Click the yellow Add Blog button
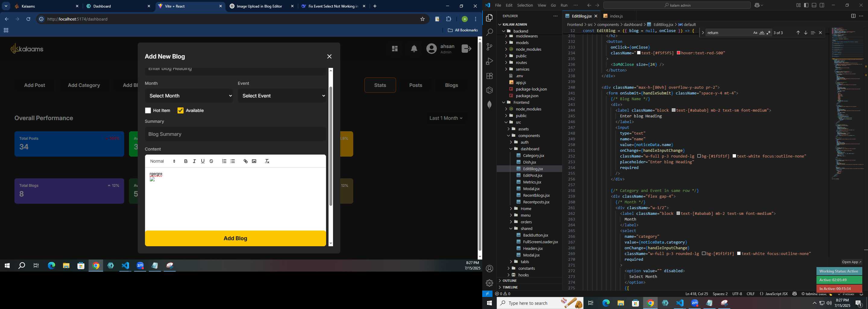The width and height of the screenshot is (868, 309). (x=235, y=238)
